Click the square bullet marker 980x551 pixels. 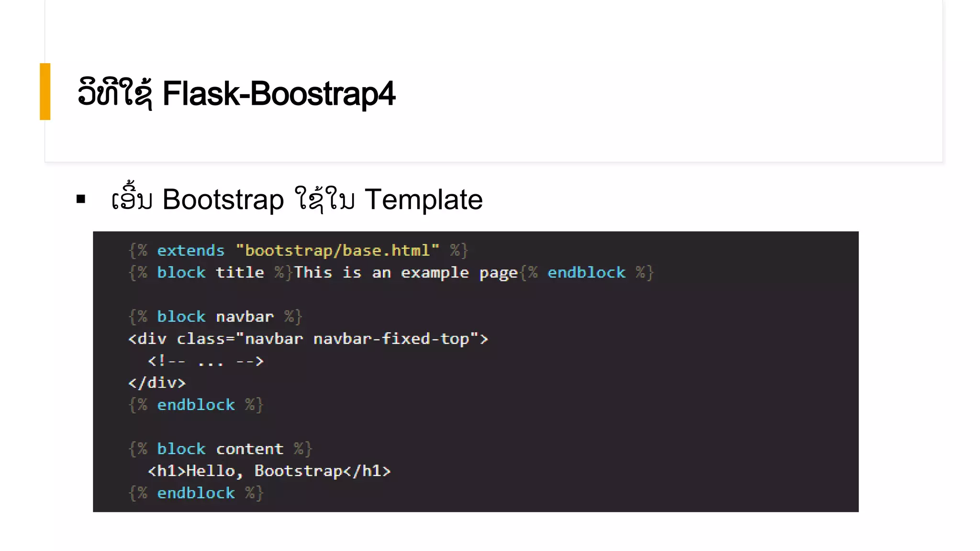coord(81,199)
